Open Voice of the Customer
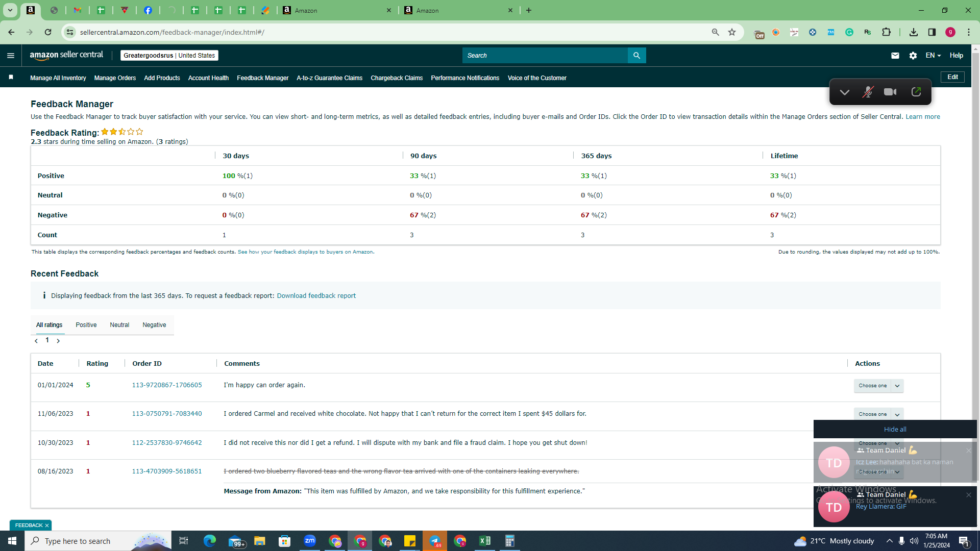This screenshot has height=551, width=980. [x=537, y=78]
